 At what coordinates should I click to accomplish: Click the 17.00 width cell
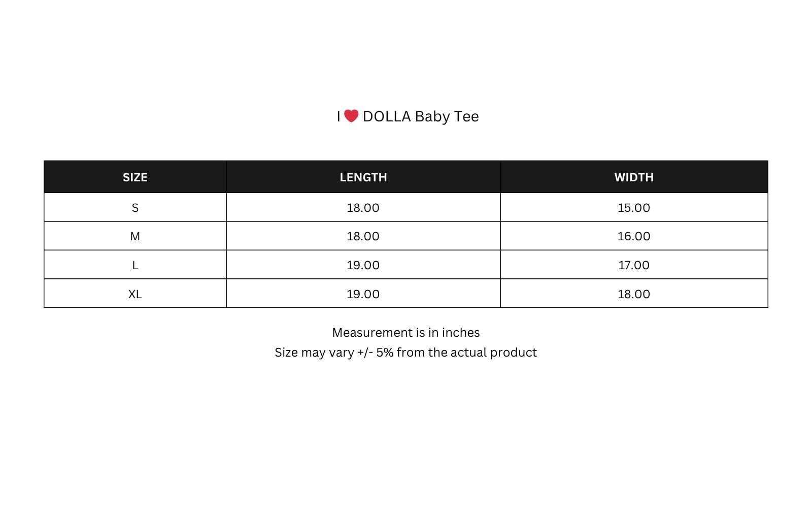point(634,265)
